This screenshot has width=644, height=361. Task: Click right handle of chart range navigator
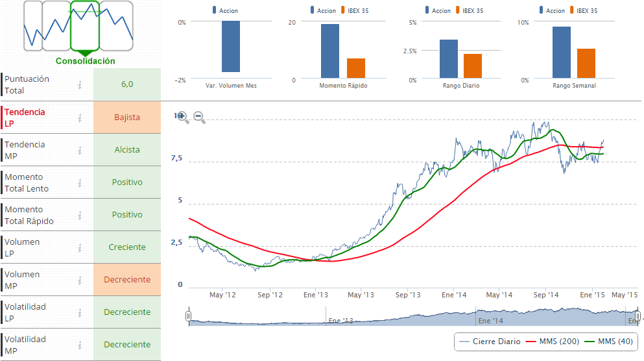[638, 316]
